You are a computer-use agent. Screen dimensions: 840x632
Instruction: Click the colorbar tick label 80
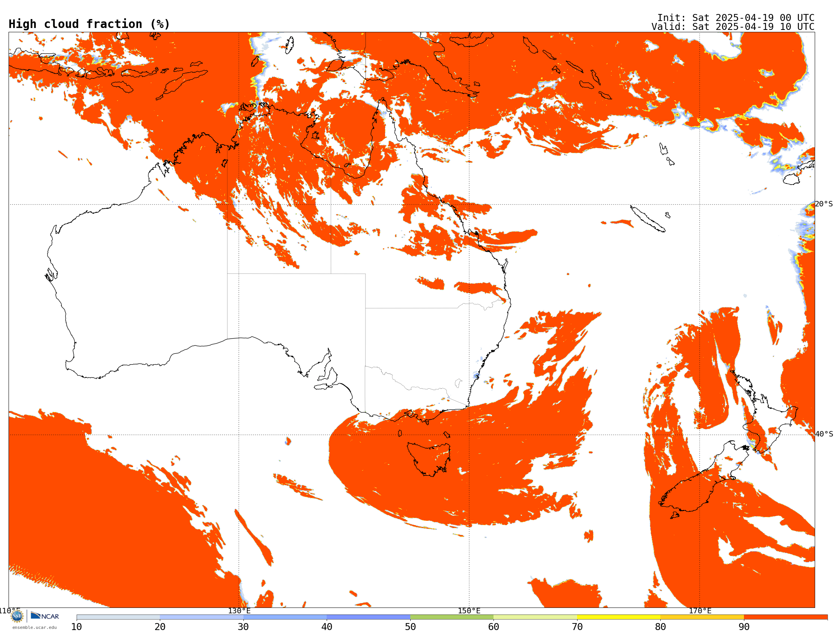click(660, 627)
